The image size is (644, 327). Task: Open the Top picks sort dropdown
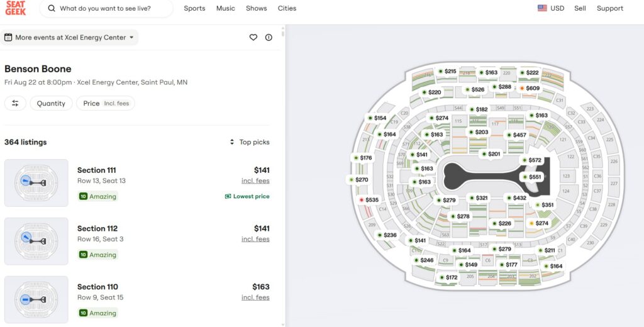(249, 142)
